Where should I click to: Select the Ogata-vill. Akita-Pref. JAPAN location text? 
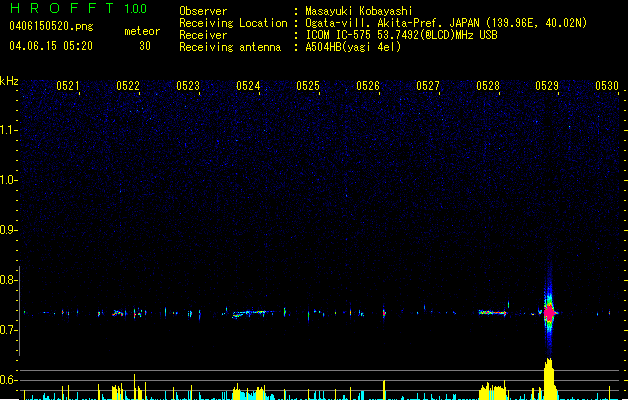click(x=446, y=23)
